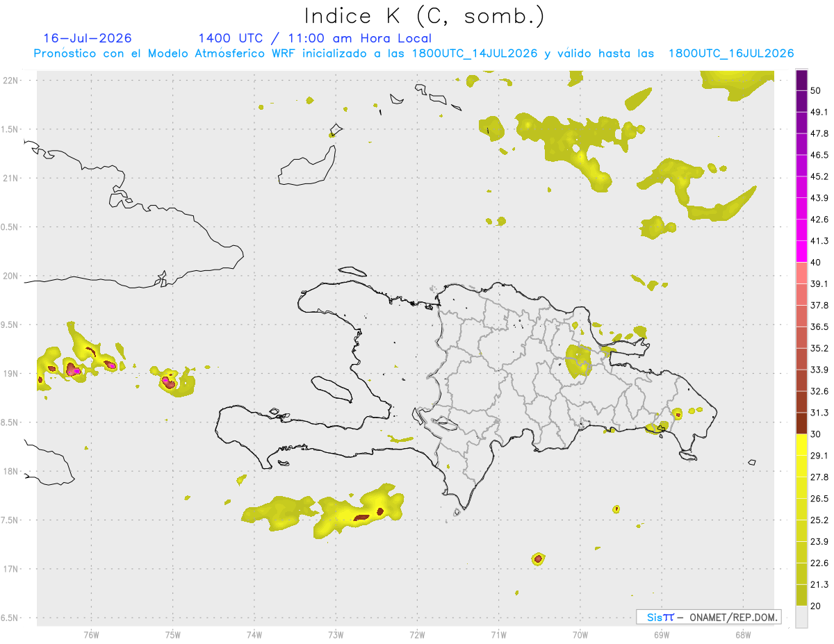Screen dimensions: 834x644
Task: Click the WRF model forecast description line
Action: [x=414, y=53]
